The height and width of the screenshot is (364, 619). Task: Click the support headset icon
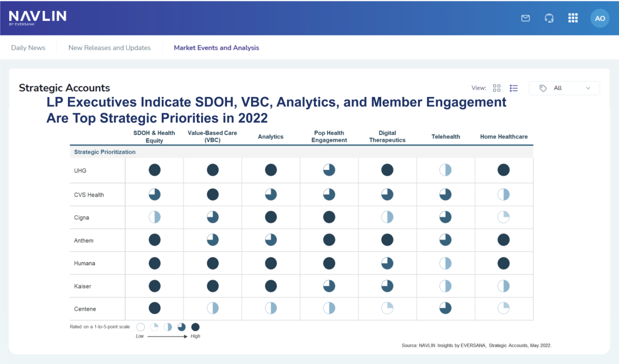(x=549, y=18)
